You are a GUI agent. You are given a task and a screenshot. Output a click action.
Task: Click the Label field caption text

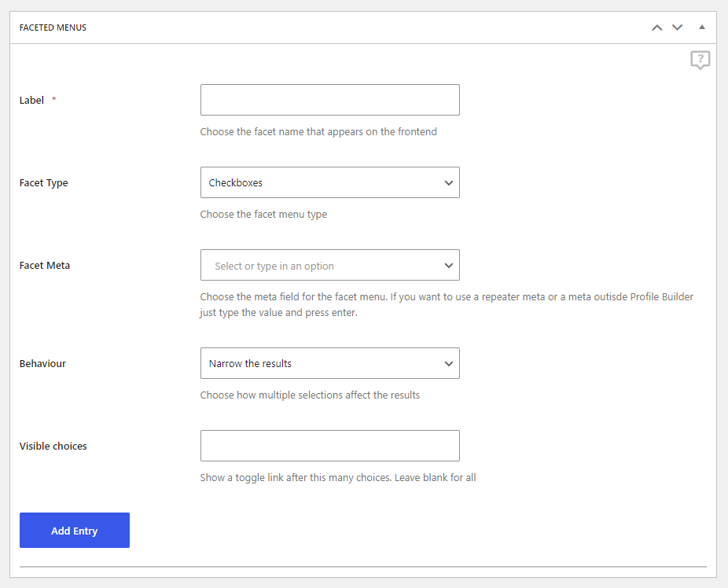[x=31, y=101]
